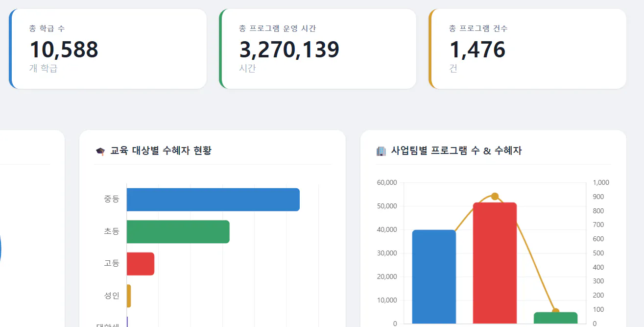
Task: Click the blue 중등 horizontal bar
Action: (x=213, y=200)
